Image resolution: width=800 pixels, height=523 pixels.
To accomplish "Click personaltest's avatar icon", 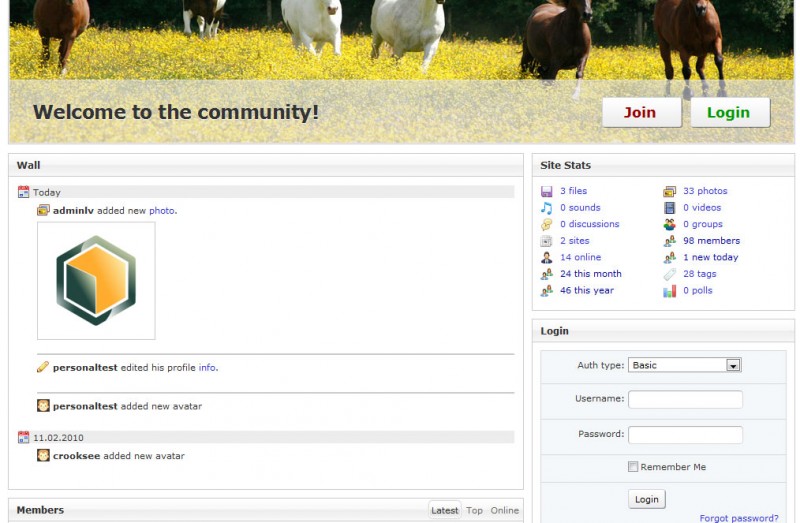I will point(43,406).
